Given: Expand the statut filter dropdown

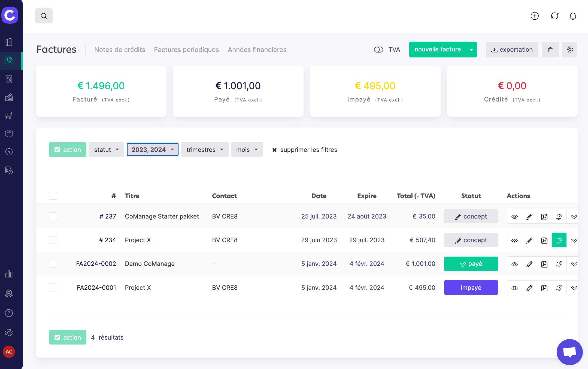Looking at the screenshot, I should pyautogui.click(x=106, y=150).
